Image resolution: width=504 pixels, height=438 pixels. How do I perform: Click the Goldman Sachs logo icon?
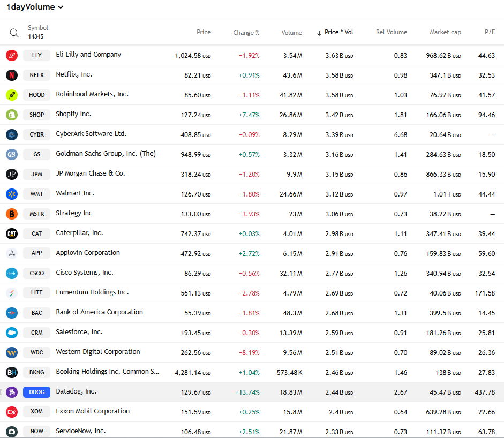[12, 155]
